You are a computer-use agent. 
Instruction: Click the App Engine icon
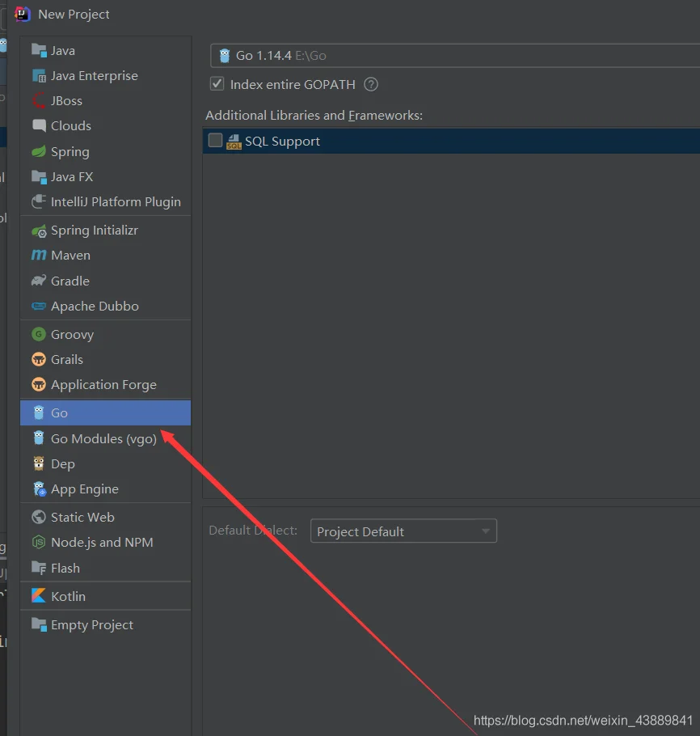(40, 489)
